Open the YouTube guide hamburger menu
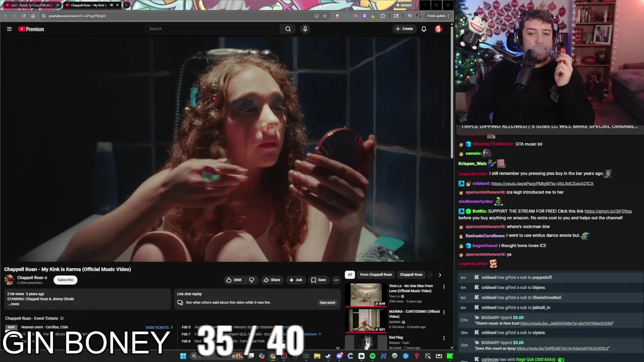This screenshot has height=362, width=644. click(9, 29)
